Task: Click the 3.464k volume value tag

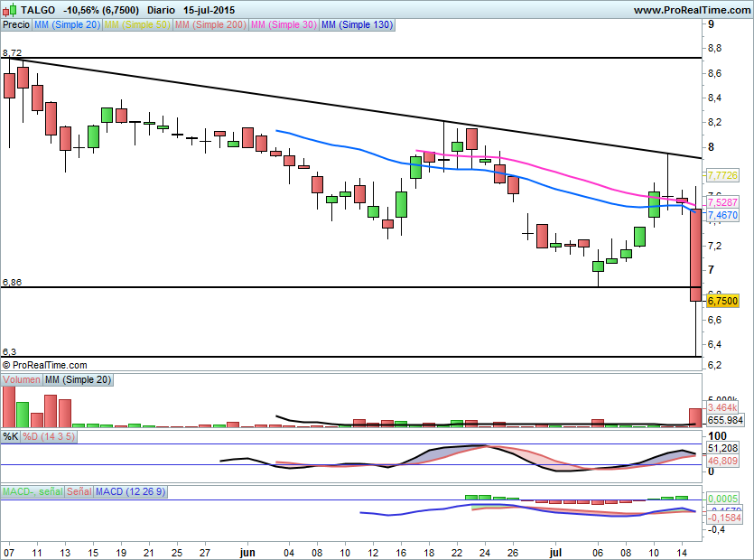Action: click(722, 409)
